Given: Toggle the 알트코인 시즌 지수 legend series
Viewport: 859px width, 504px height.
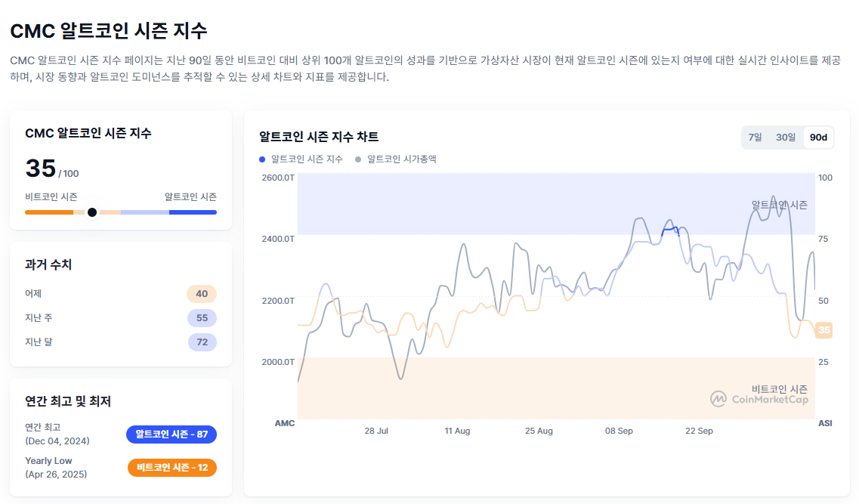Looking at the screenshot, I should click(x=301, y=159).
